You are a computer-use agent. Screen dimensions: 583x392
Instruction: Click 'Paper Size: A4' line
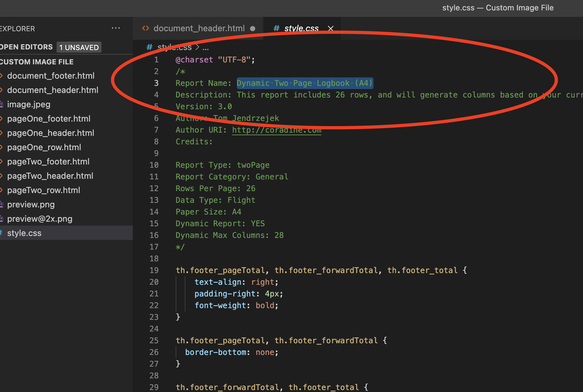tap(209, 212)
